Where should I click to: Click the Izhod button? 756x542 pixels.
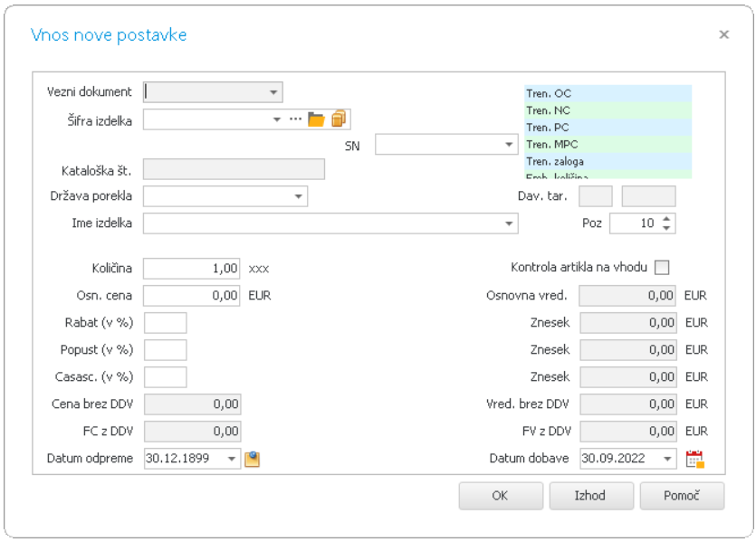pos(591,496)
